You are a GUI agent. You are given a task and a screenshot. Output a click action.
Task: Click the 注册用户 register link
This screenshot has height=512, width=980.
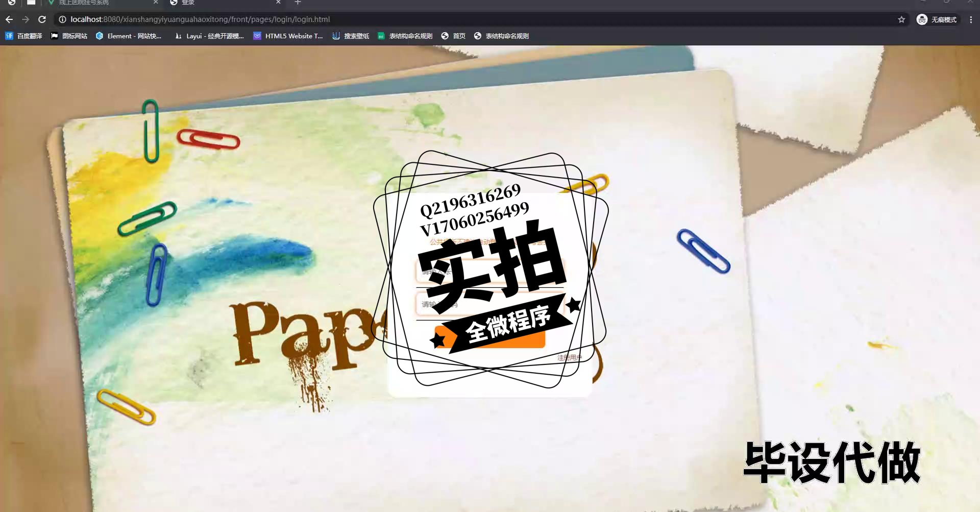tap(570, 358)
